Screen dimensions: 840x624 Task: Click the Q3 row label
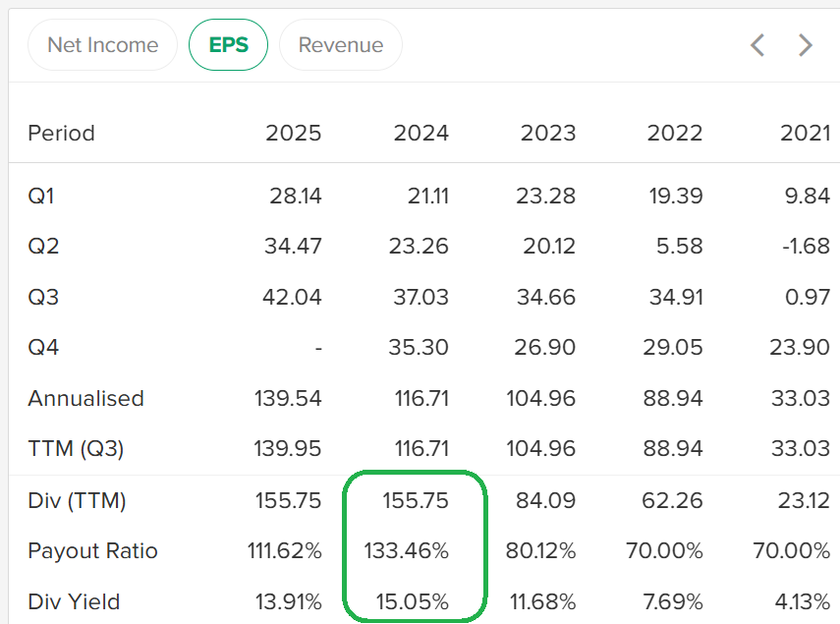click(x=43, y=297)
